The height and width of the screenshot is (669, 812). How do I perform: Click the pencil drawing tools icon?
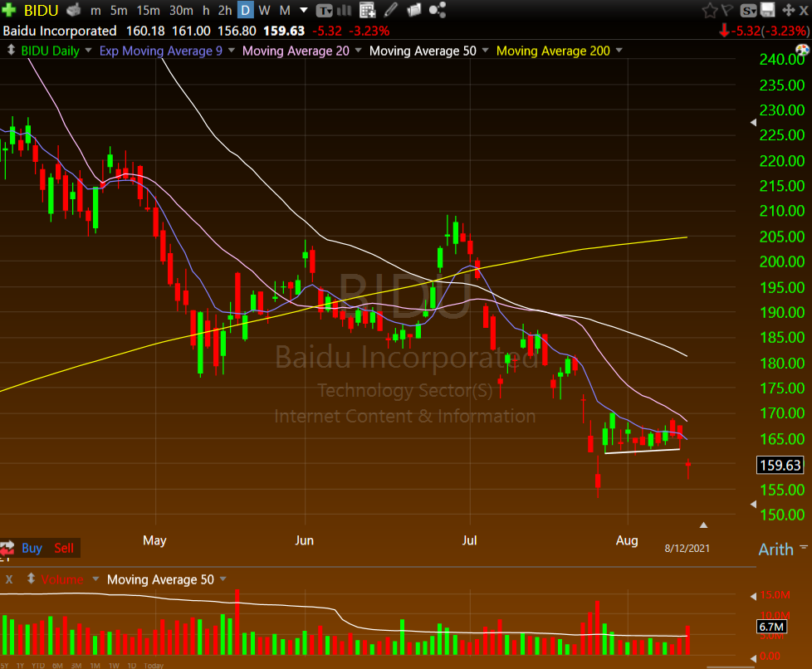coord(391,10)
